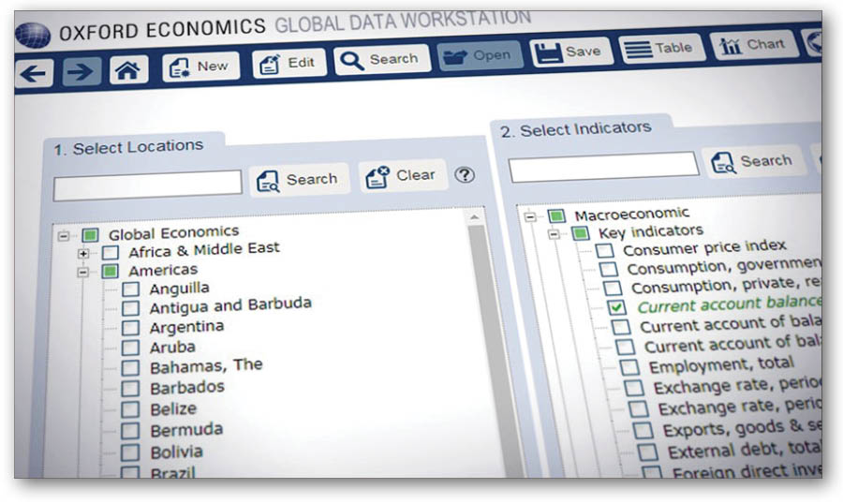
Task: Collapse the Americas tree node
Action: pos(82,273)
